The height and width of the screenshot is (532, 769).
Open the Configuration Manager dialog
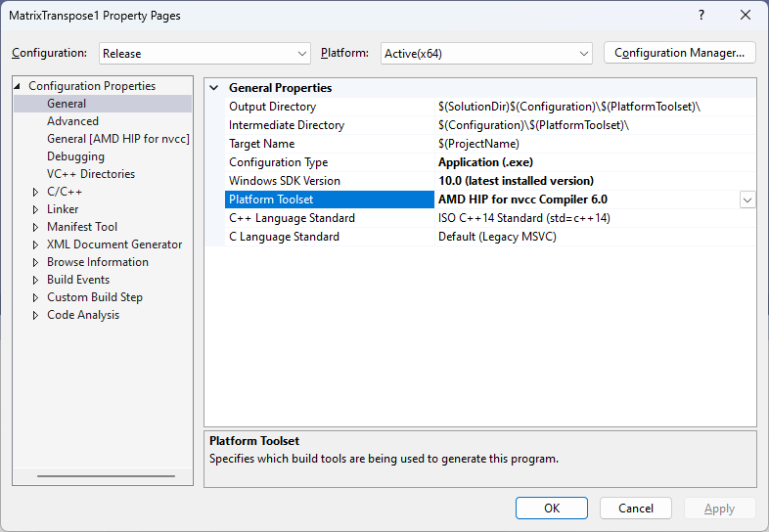(680, 53)
